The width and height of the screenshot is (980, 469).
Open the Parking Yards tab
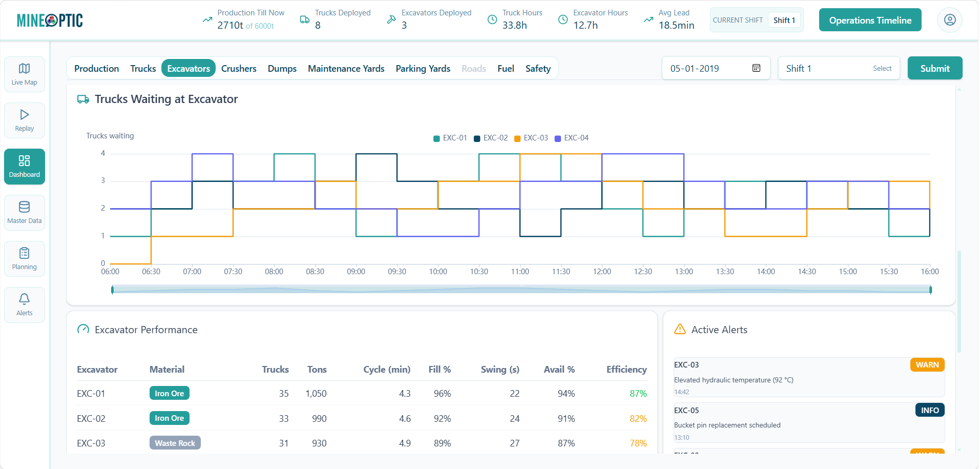(x=423, y=69)
